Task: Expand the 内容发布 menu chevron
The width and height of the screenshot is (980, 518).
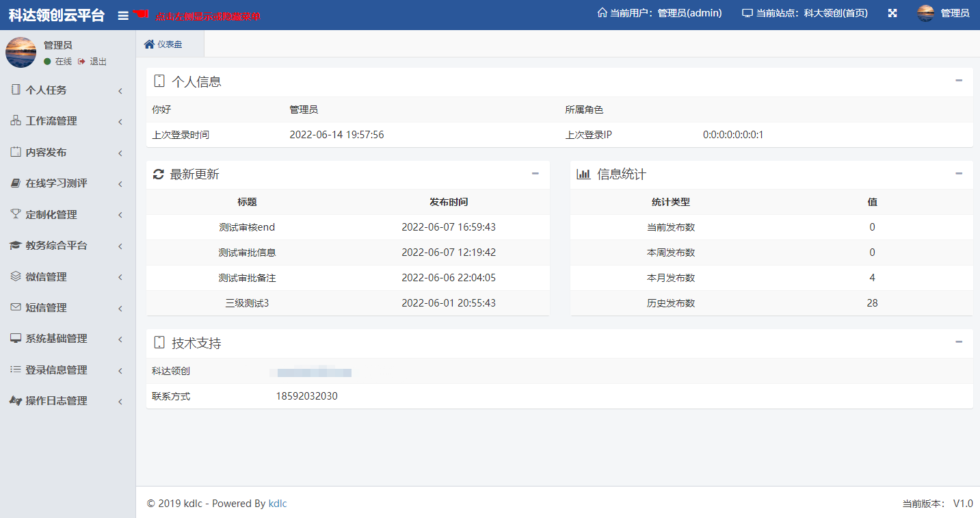Action: point(120,153)
